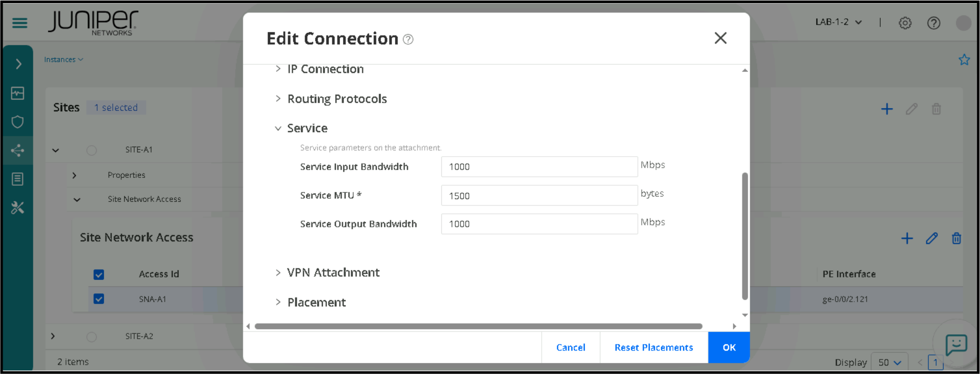This screenshot has height=374, width=980.
Task: Click the Service MTU input field
Action: (539, 196)
